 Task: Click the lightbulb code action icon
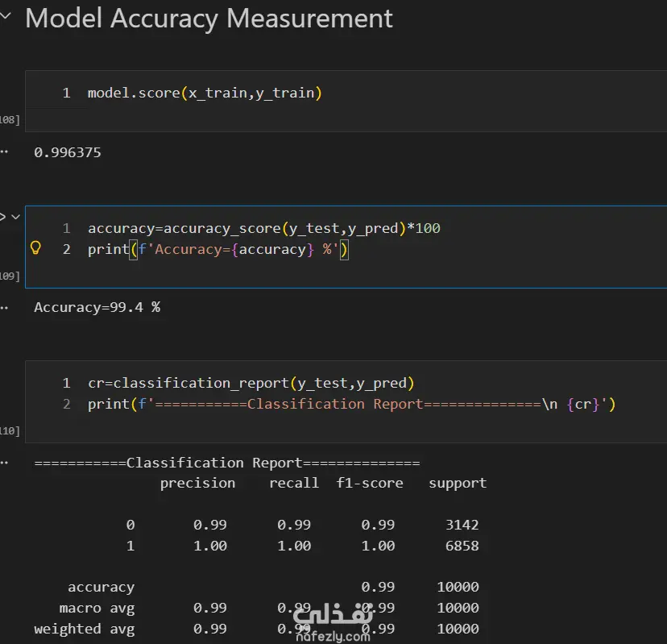pos(35,248)
